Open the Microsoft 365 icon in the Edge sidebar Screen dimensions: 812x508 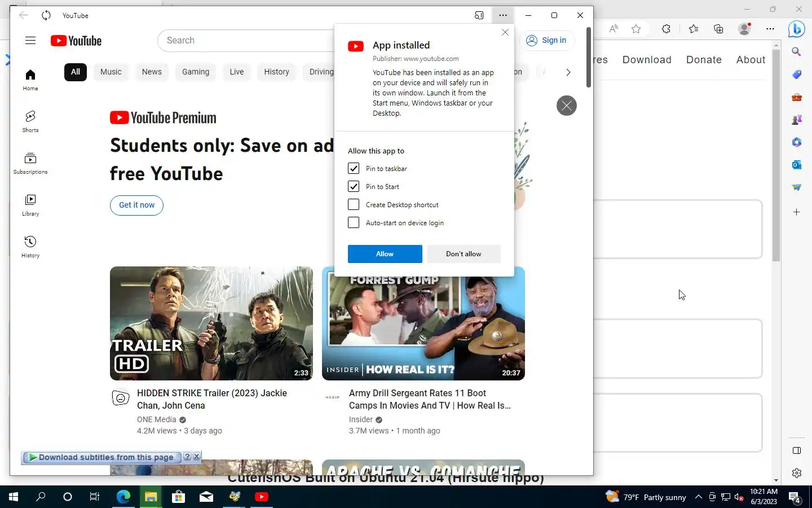click(x=796, y=142)
